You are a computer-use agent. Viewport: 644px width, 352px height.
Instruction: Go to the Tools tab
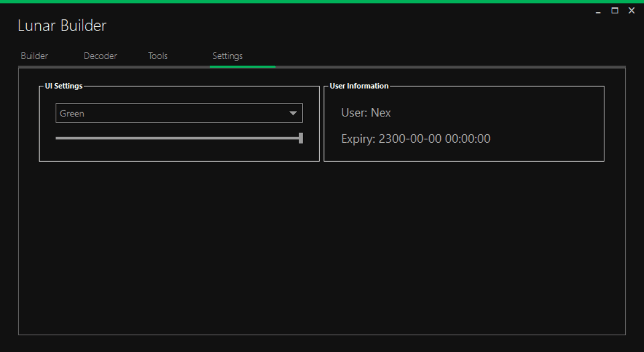(x=158, y=56)
